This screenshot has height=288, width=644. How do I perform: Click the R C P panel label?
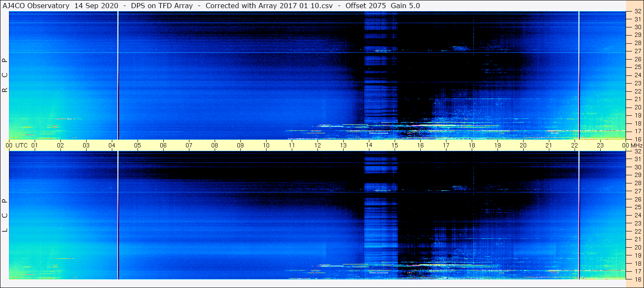5,75
